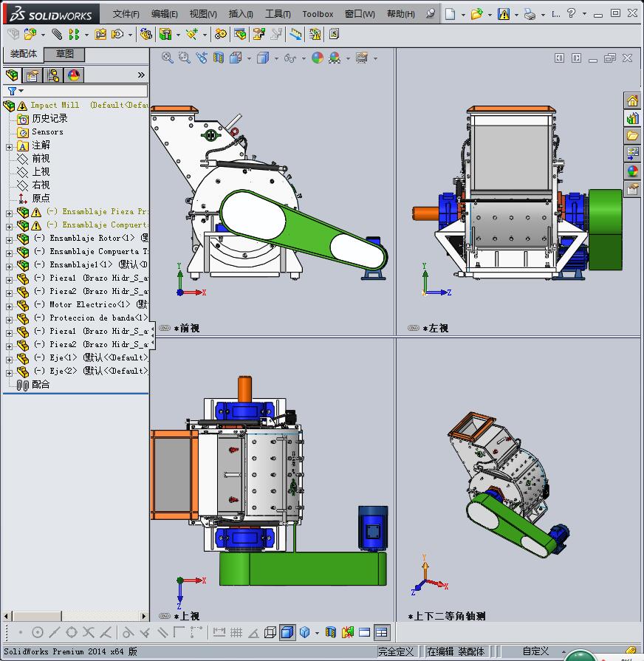
Task: Open the 编辑(E) menu
Action: coord(165,14)
